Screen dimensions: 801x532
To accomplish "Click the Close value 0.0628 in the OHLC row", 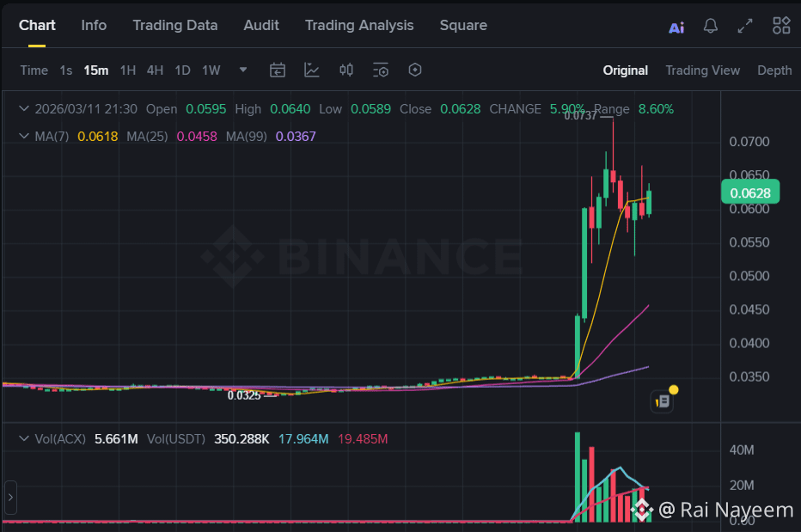I will [x=461, y=109].
